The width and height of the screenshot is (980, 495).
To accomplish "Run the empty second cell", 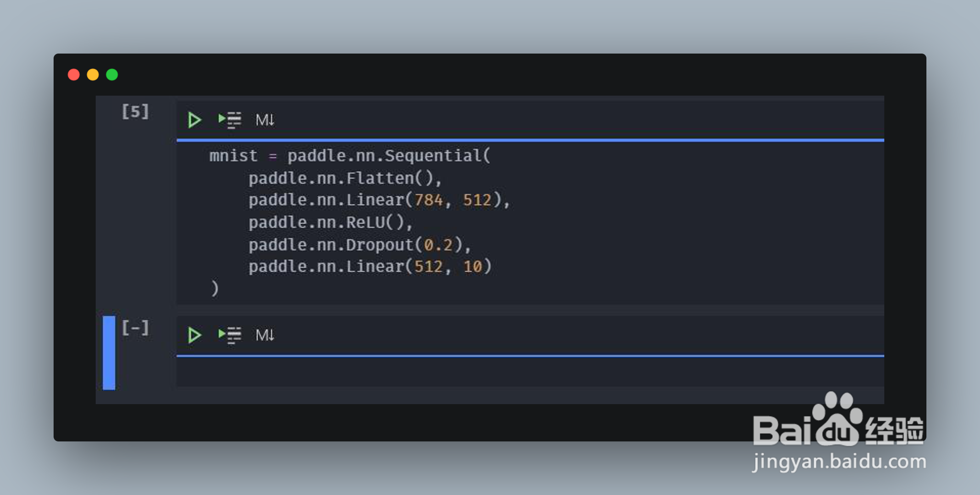I will 194,335.
